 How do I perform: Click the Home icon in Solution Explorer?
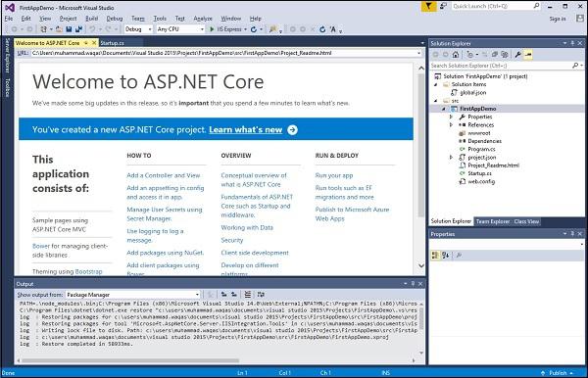(456, 55)
